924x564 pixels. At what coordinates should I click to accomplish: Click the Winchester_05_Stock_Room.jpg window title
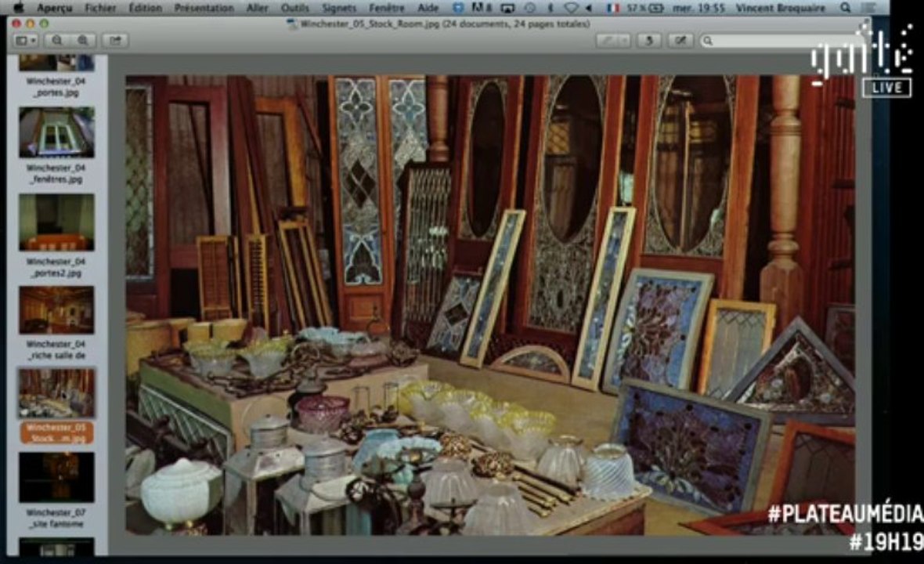[x=445, y=24]
